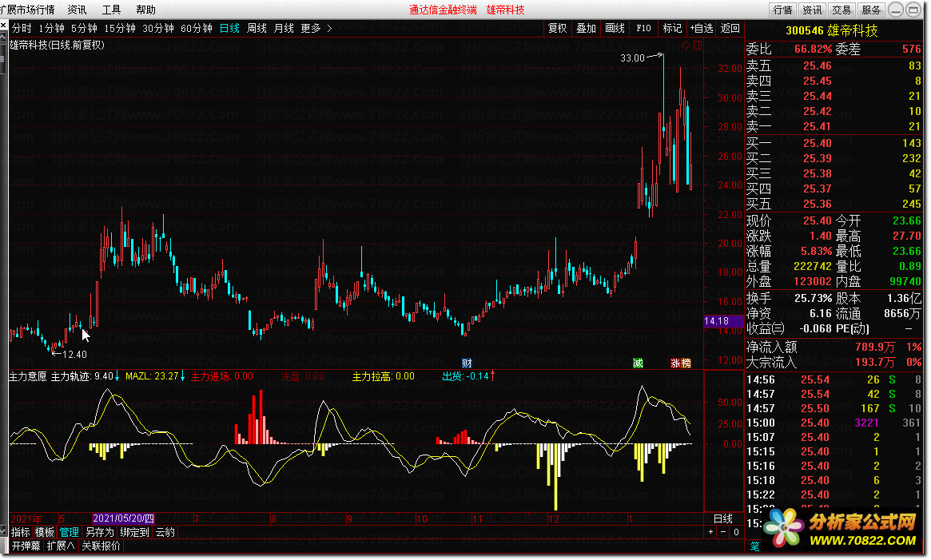The image size is (931, 560).
Task: Switch to the 分时 chart tab
Action: 22,28
